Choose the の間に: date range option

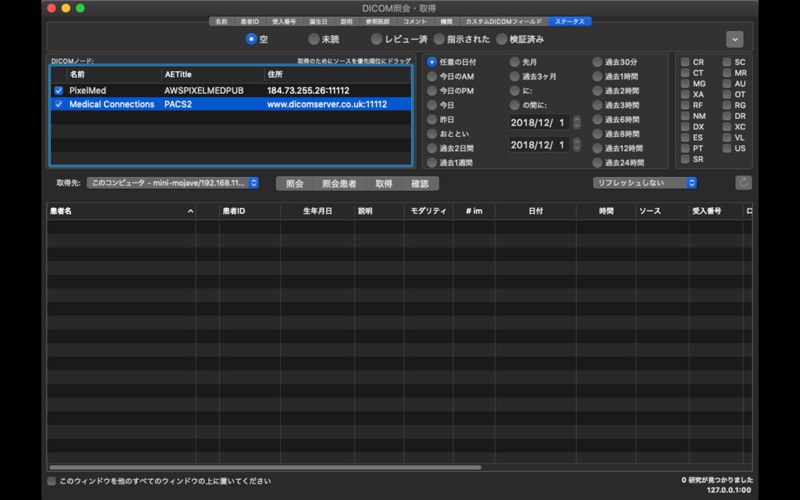[515, 105]
